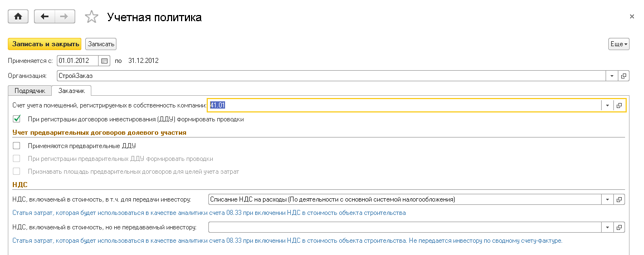Enable Применяются предварительные ДДУ checkbox
Image resolution: width=644 pixels, height=255 pixels.
tap(16, 146)
